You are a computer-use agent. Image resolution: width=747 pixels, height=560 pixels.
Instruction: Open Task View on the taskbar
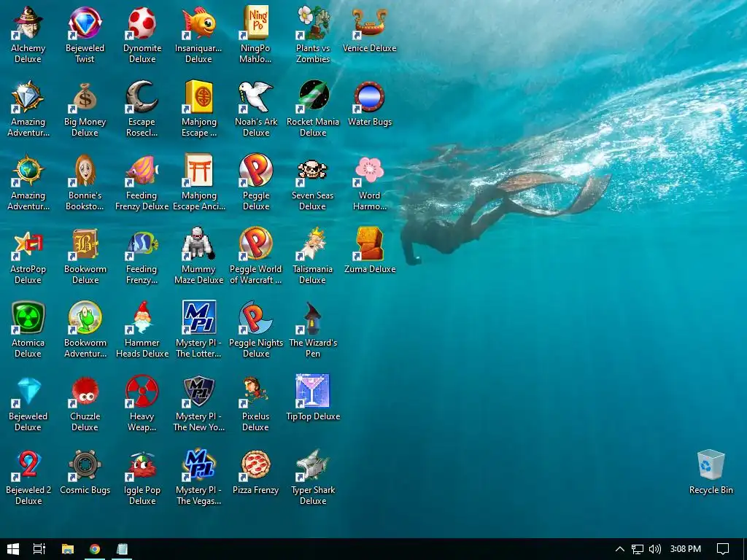tap(39, 549)
